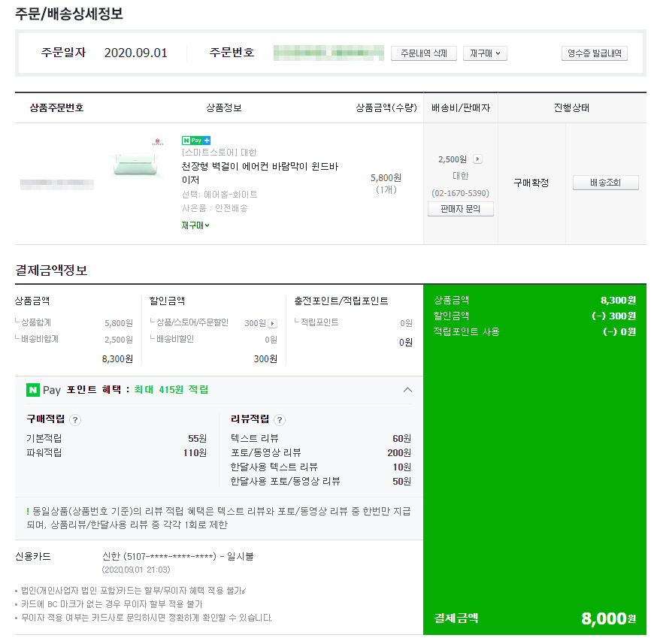Select the 기본적립 55원 value
This screenshot has width=657, height=644.
(198, 438)
